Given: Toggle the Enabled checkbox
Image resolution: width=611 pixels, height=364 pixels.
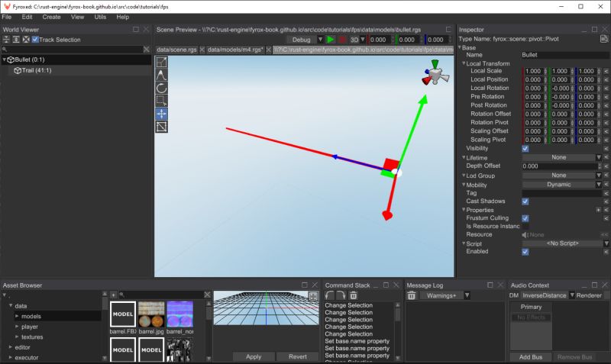Looking at the screenshot, I should click(525, 252).
